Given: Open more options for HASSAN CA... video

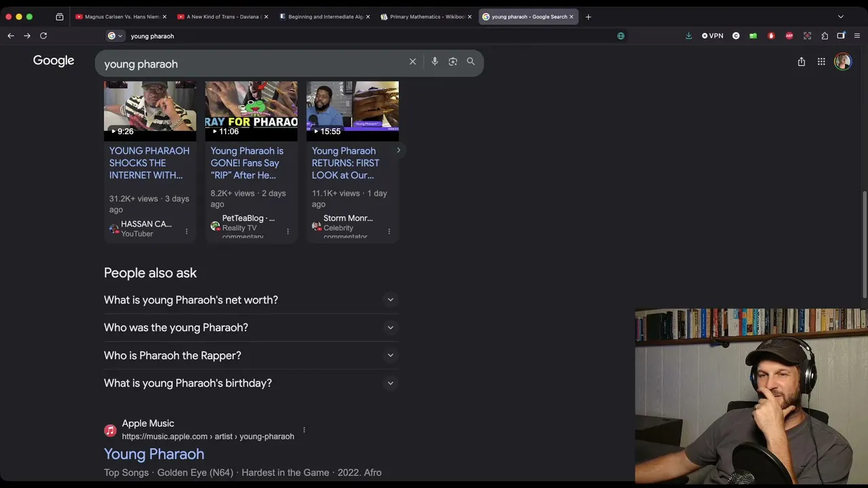Looking at the screenshot, I should coord(186,232).
